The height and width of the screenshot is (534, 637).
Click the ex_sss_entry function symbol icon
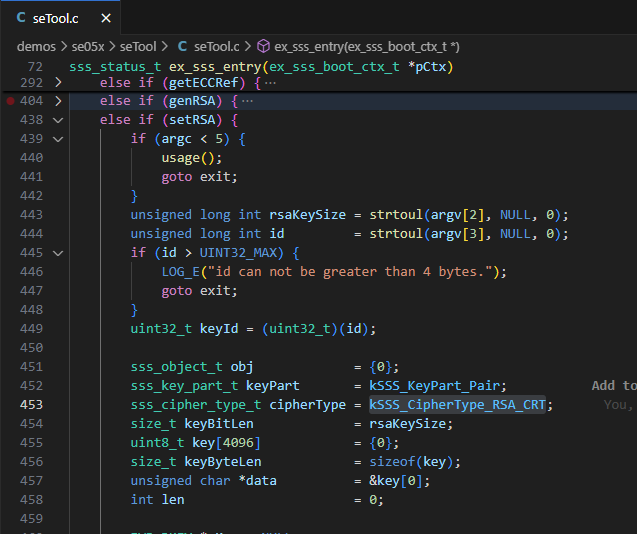click(x=263, y=46)
